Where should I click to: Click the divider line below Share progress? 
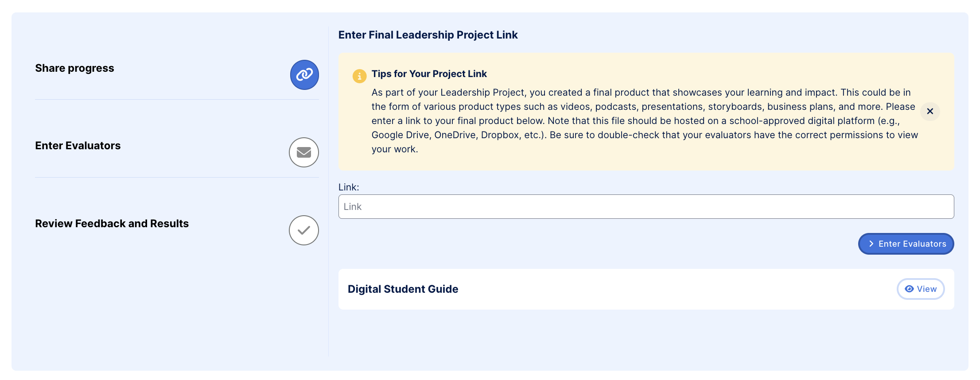177,100
